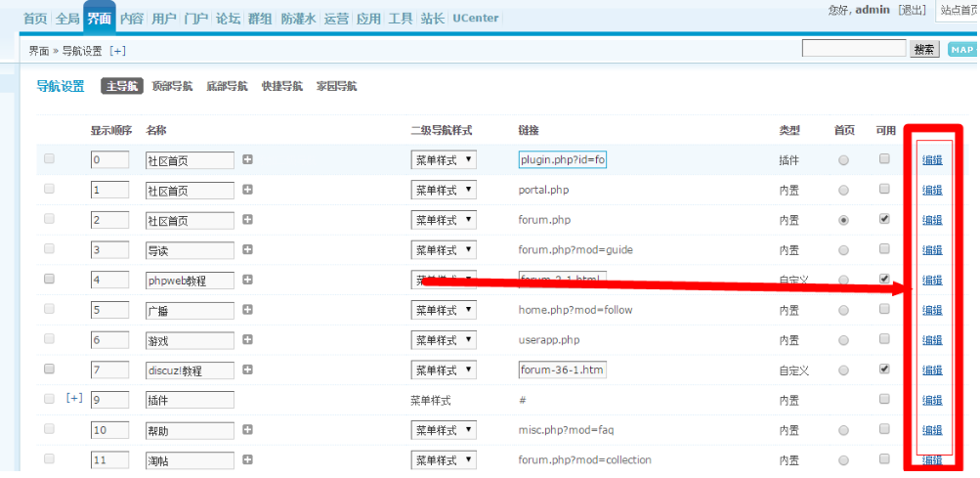The image size is (980, 478).
Task: Click the link field containing plugin.php?id=fo
Action: click(563, 159)
